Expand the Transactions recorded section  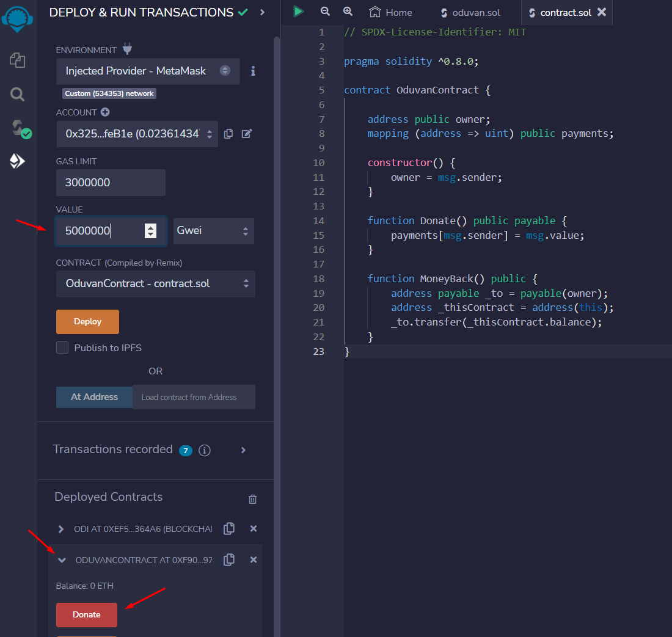(243, 450)
